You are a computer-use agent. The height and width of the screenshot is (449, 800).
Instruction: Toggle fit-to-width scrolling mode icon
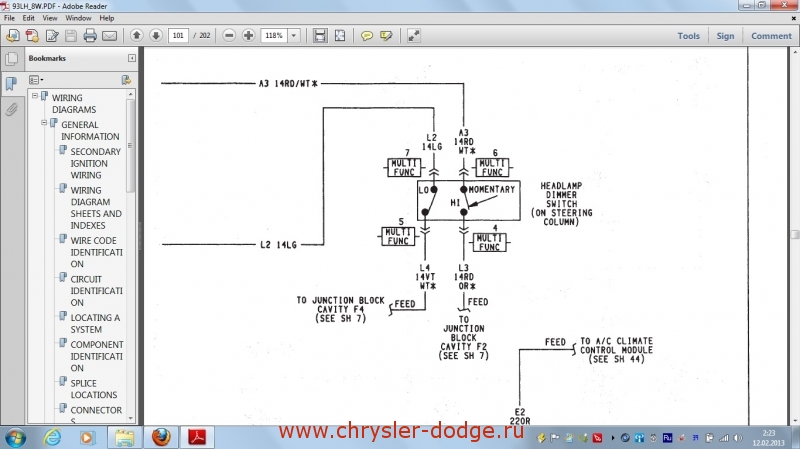tap(320, 35)
